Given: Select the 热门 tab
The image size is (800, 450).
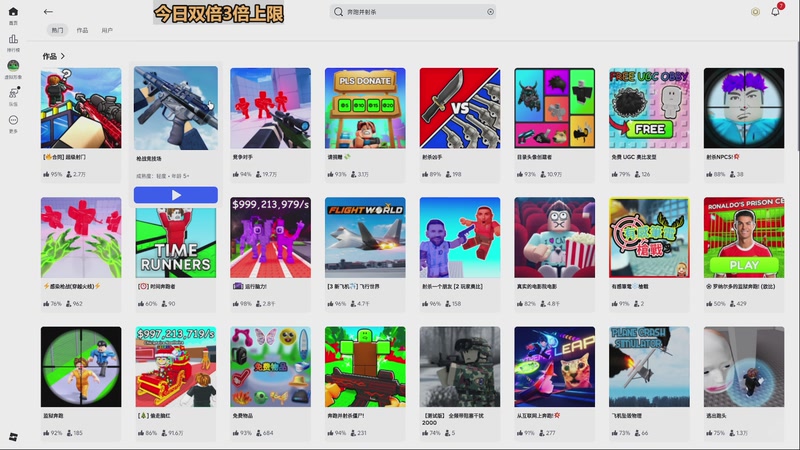Looking at the screenshot, I should pyautogui.click(x=57, y=30).
